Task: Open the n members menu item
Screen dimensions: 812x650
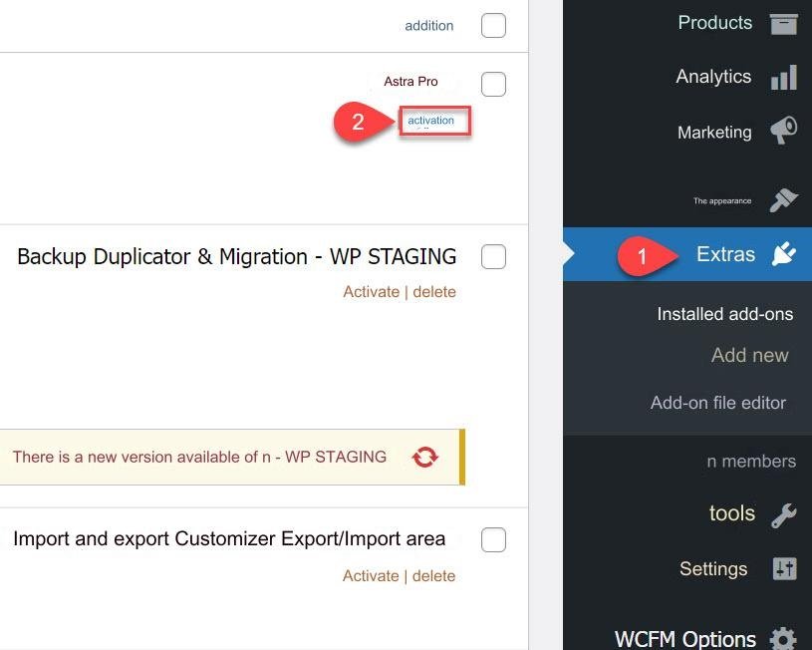Action: [x=751, y=461]
